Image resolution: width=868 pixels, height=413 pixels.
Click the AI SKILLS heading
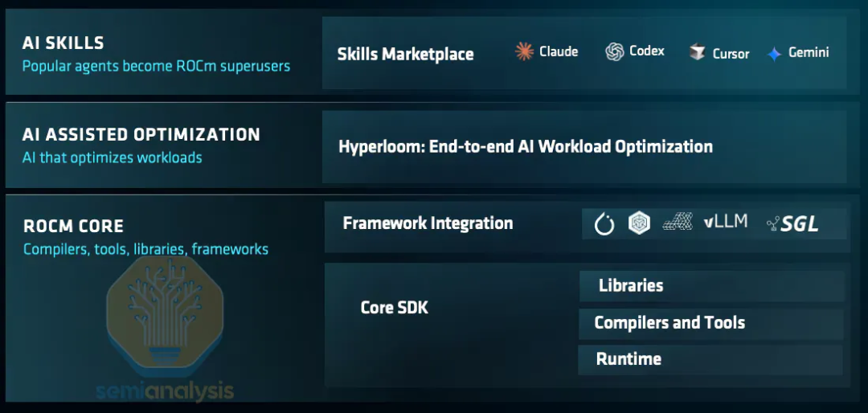[63, 43]
